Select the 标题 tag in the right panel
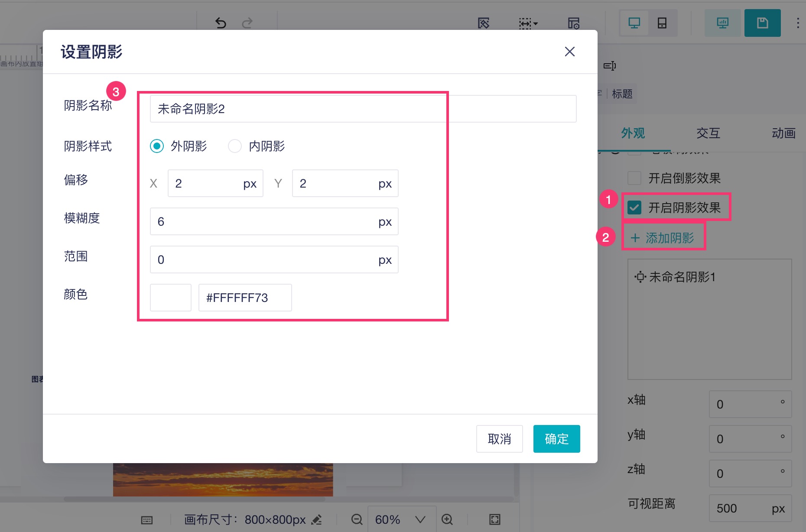806x532 pixels. click(x=622, y=94)
